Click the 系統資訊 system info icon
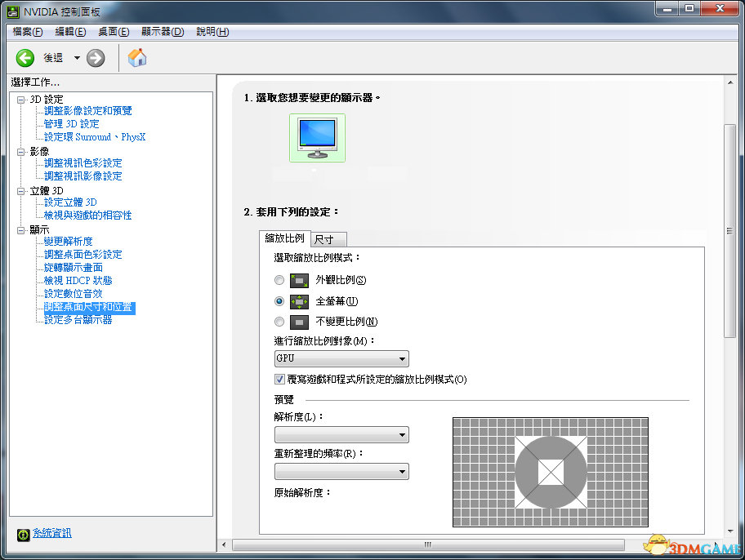 point(23,535)
